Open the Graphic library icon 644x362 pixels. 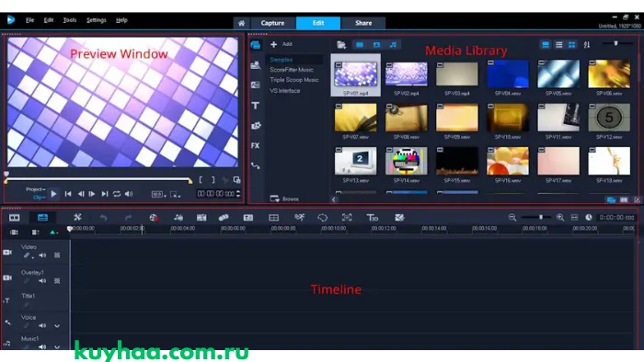(256, 126)
